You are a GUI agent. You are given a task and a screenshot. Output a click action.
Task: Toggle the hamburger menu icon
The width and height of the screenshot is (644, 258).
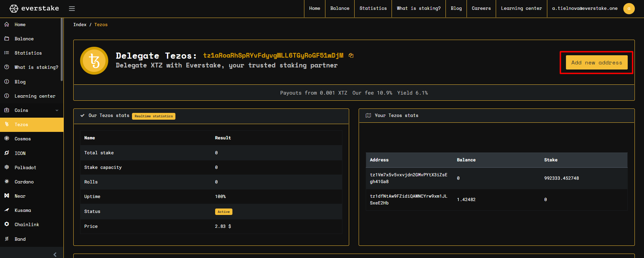[x=72, y=8]
